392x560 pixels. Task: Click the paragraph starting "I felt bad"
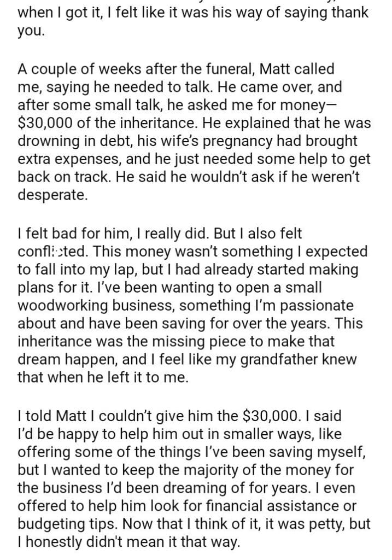(194, 305)
